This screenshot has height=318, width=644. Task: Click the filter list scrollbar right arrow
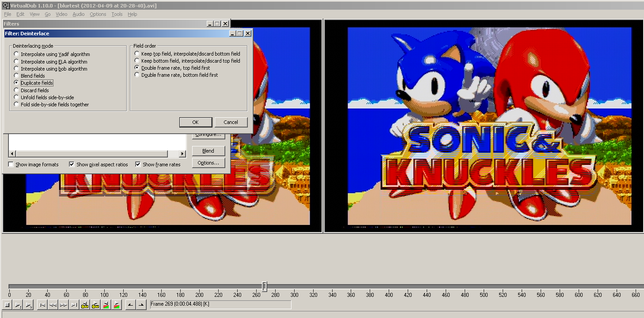pyautogui.click(x=182, y=153)
